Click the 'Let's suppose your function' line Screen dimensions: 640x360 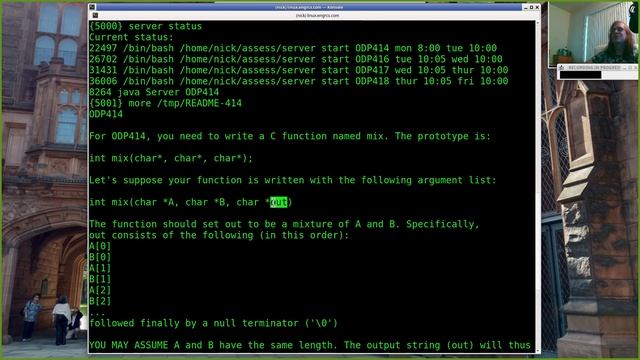click(293, 180)
